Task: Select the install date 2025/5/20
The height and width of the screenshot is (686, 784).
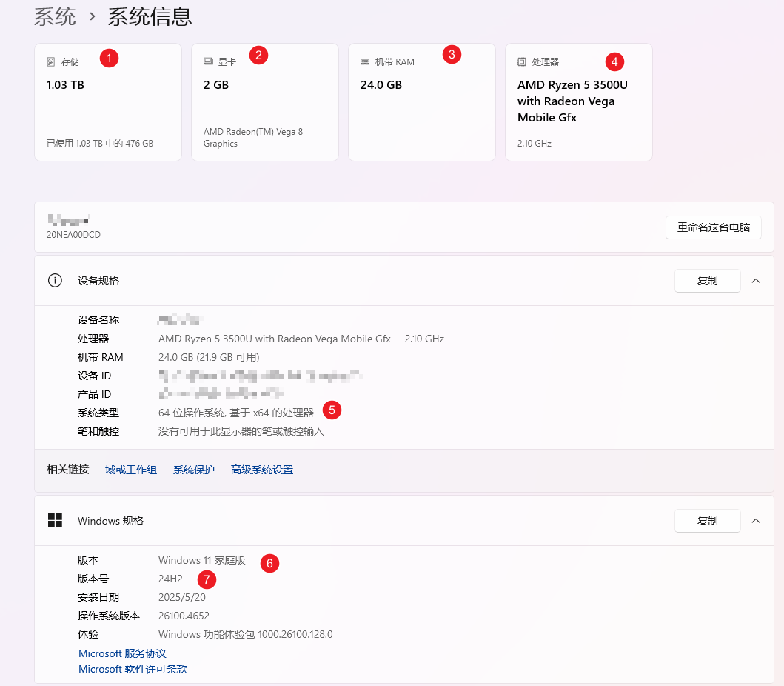Action: point(182,597)
